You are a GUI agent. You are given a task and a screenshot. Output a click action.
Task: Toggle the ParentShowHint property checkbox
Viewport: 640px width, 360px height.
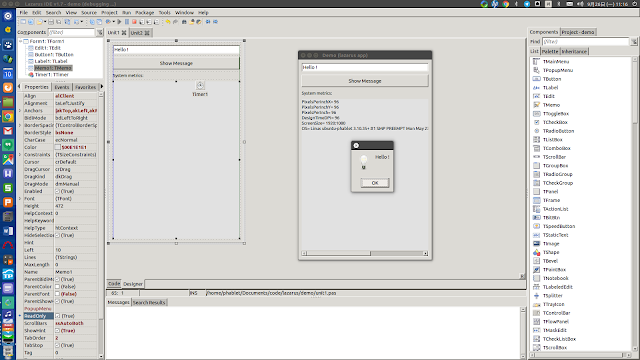(58, 302)
